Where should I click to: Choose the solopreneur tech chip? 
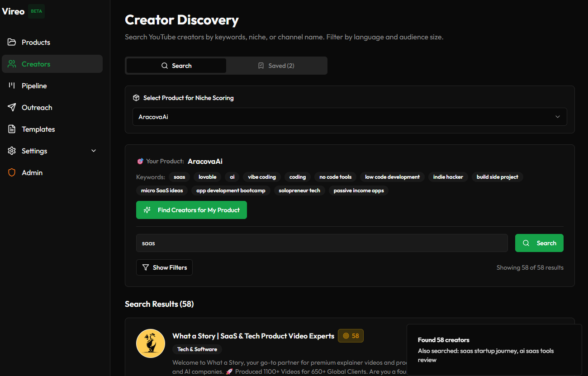(299, 190)
